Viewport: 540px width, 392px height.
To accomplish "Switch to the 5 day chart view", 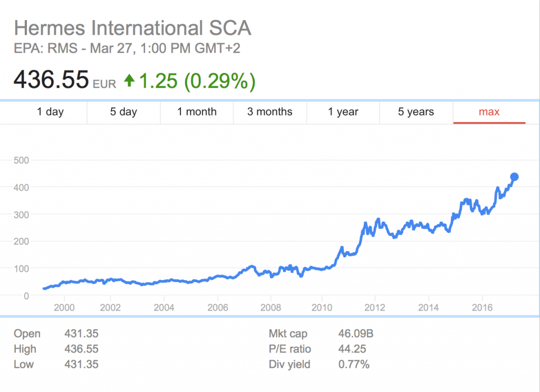I will coord(123,112).
